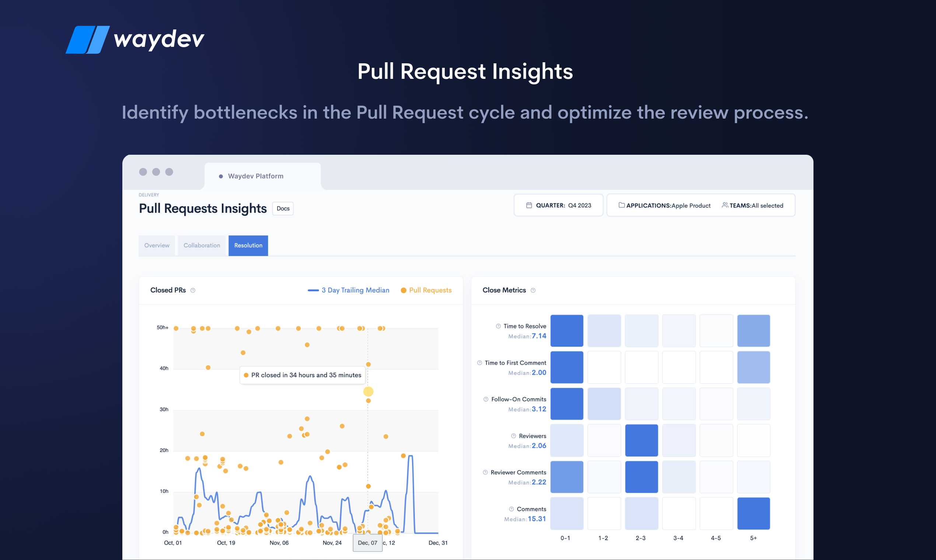Open the Docs button
This screenshot has width=936, height=560.
283,208
